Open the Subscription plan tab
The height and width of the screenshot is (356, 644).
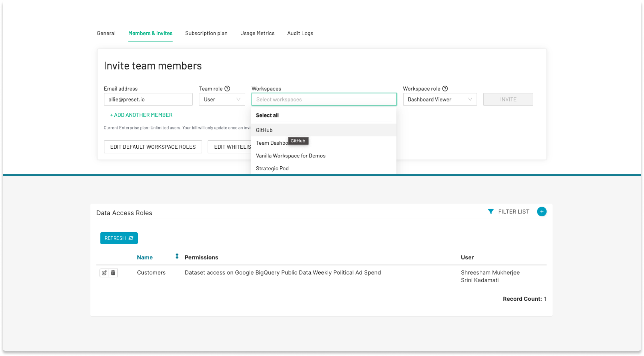click(x=206, y=33)
